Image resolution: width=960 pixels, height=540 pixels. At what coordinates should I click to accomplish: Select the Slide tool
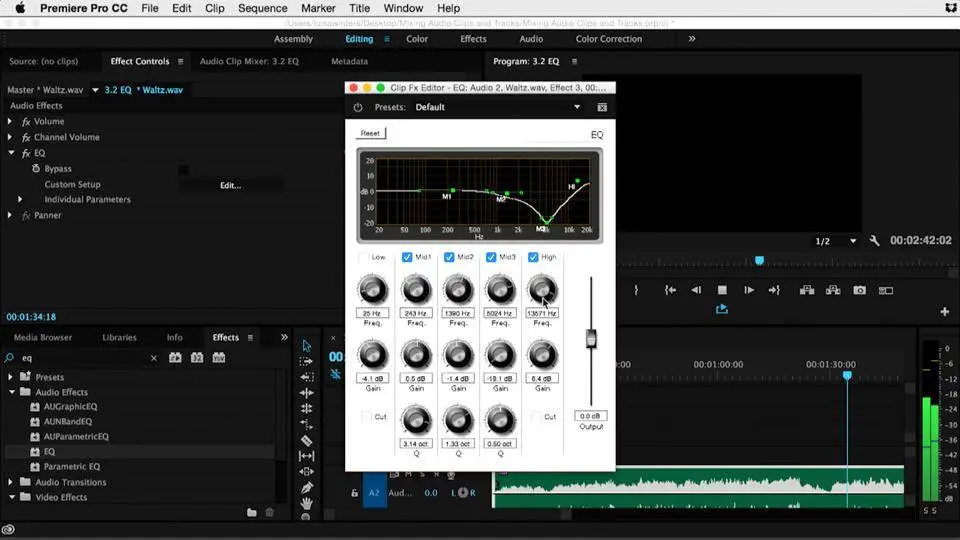click(x=307, y=471)
